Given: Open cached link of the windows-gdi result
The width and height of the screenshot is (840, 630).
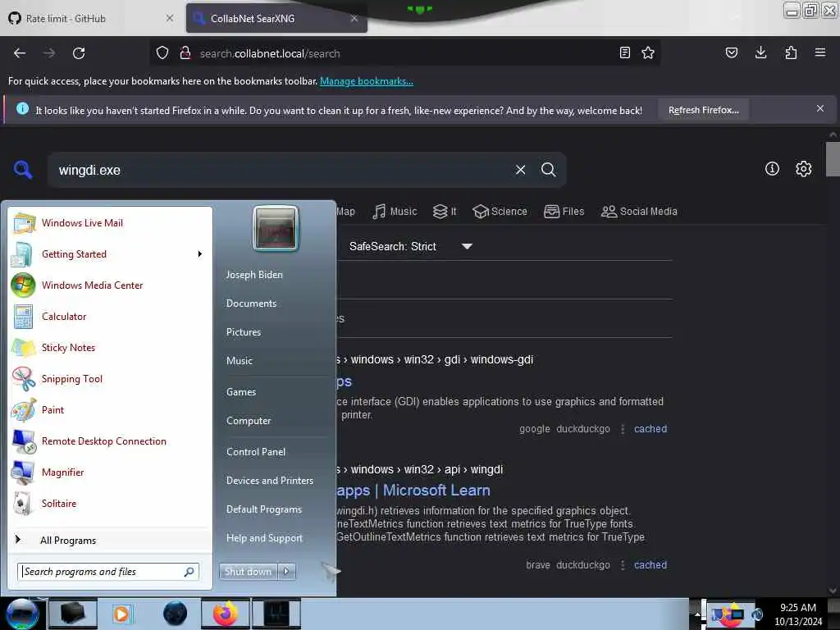Looking at the screenshot, I should 651,428.
